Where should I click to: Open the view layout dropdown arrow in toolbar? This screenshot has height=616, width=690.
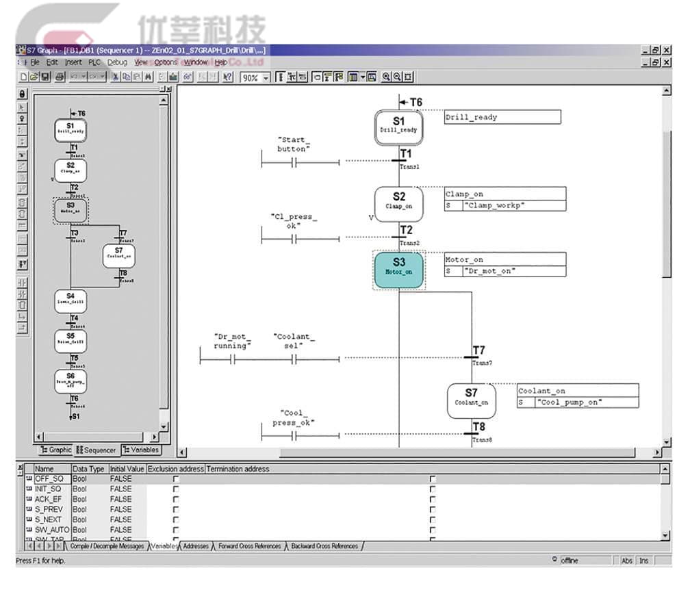363,77
